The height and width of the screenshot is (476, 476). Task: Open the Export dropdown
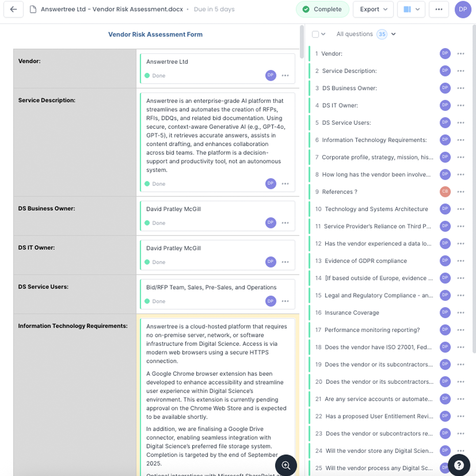(373, 10)
